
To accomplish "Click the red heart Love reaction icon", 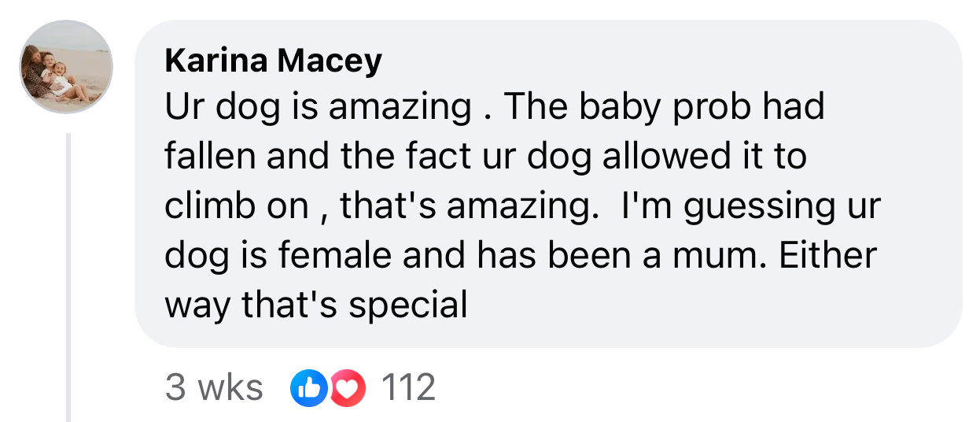I will coord(348,387).
